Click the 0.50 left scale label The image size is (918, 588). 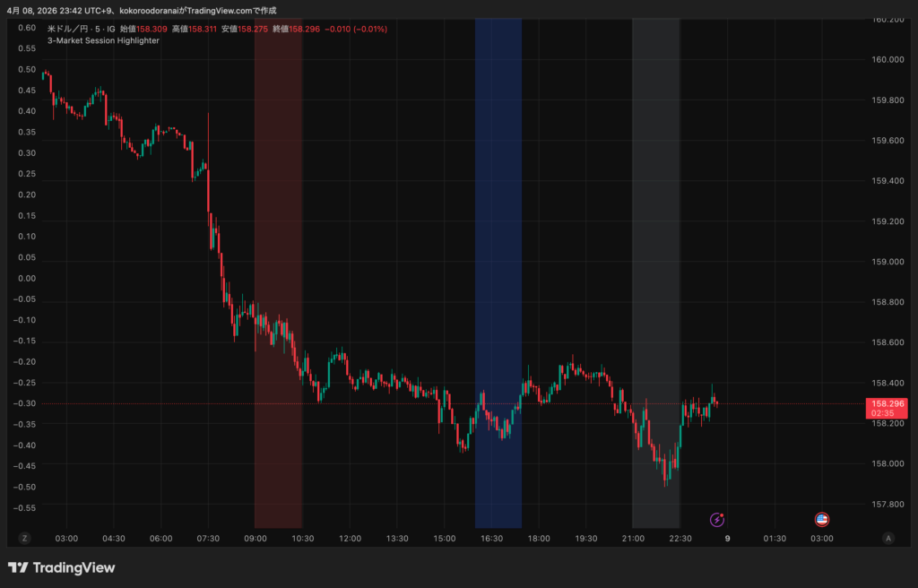click(x=27, y=69)
